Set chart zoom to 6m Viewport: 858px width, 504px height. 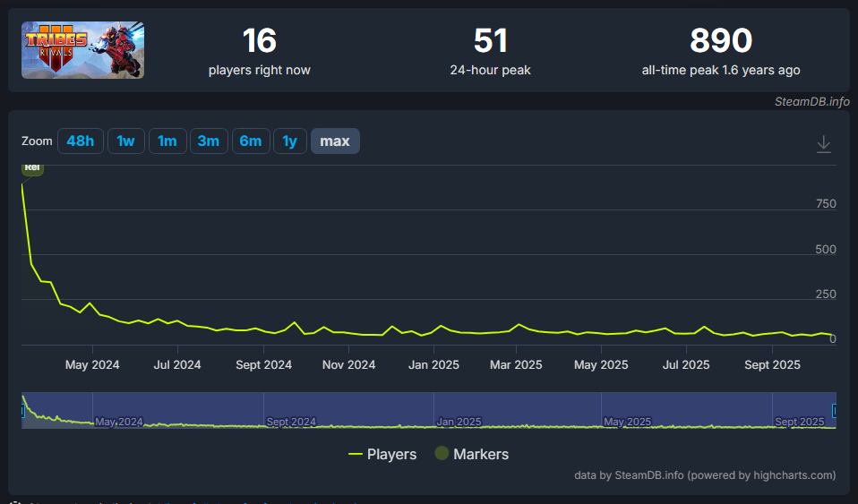point(251,141)
